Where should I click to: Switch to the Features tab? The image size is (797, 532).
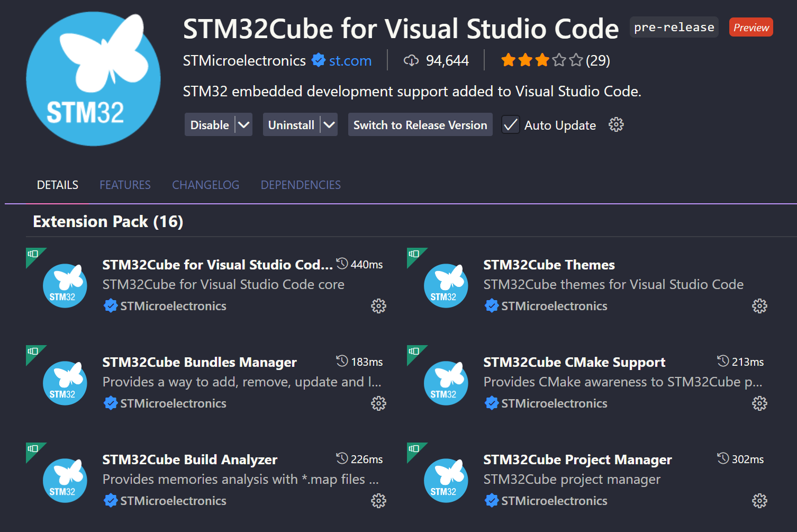125,185
